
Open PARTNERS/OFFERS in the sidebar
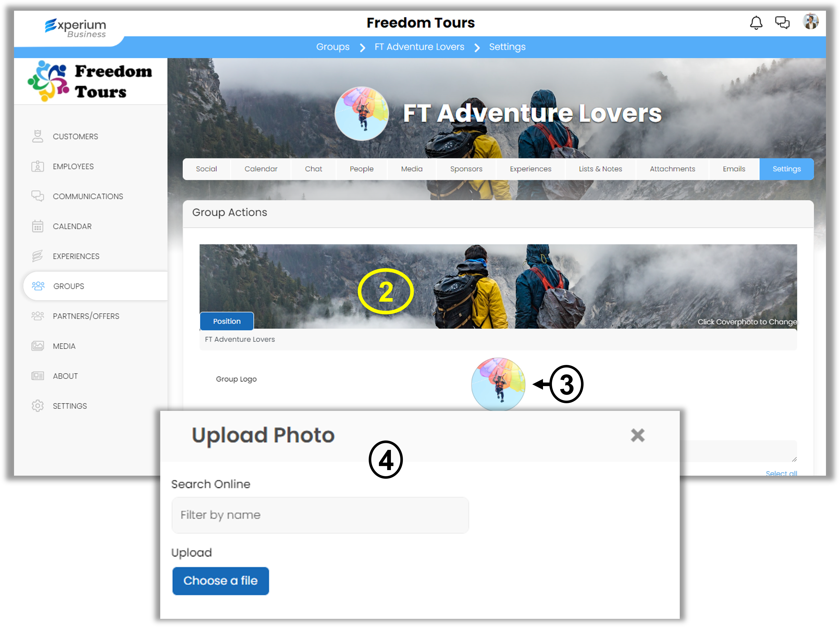[86, 316]
